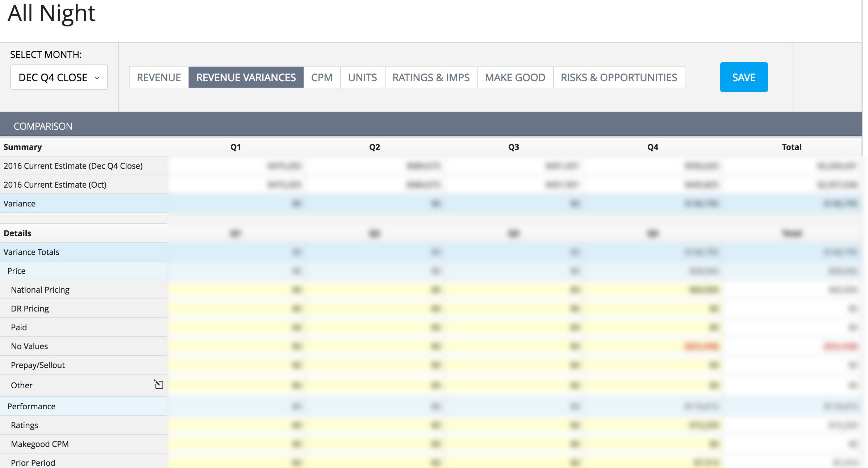868x468 pixels.
Task: Click the Price group row
Action: pyautogui.click(x=16, y=271)
